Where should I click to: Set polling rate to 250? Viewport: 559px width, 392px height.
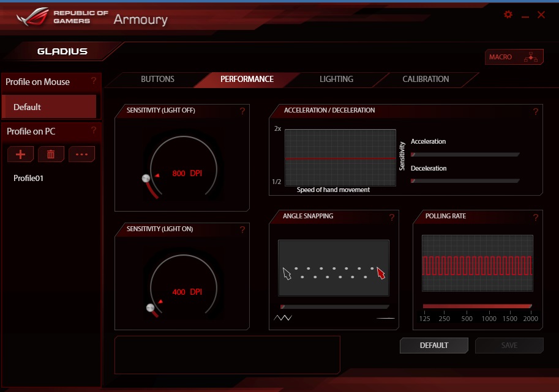tap(445, 318)
